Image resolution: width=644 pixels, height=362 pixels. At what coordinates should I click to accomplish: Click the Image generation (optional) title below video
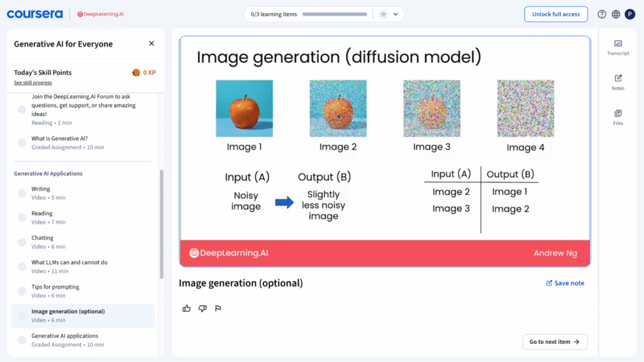(x=241, y=283)
